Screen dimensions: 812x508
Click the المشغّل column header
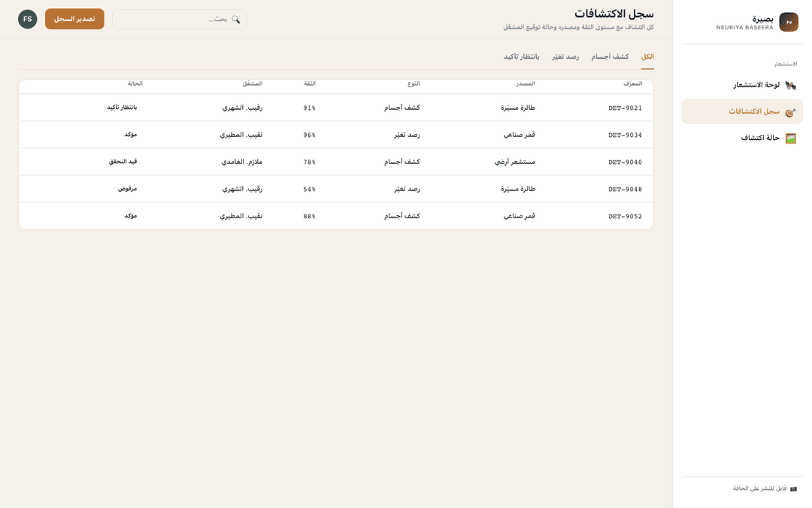(253, 84)
